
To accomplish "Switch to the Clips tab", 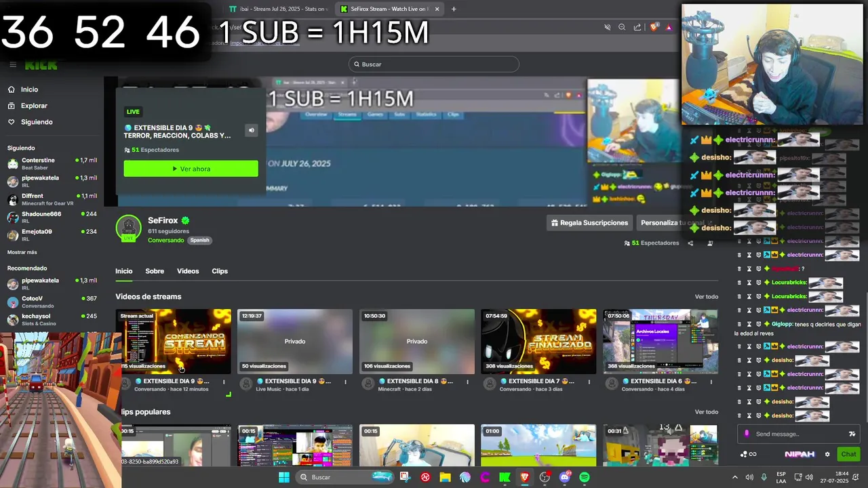I will (x=220, y=271).
